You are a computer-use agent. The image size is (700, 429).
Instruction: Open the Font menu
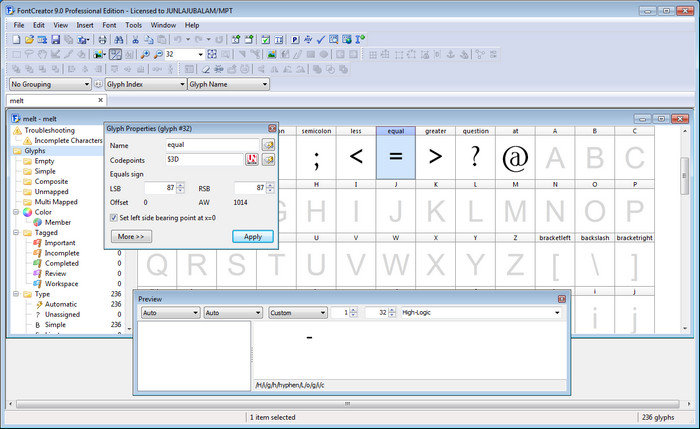(107, 24)
